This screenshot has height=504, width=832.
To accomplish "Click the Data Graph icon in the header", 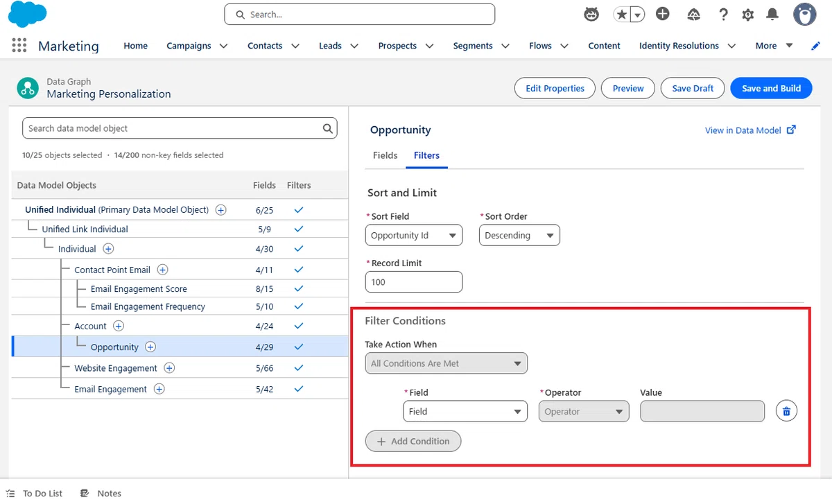I will point(28,88).
